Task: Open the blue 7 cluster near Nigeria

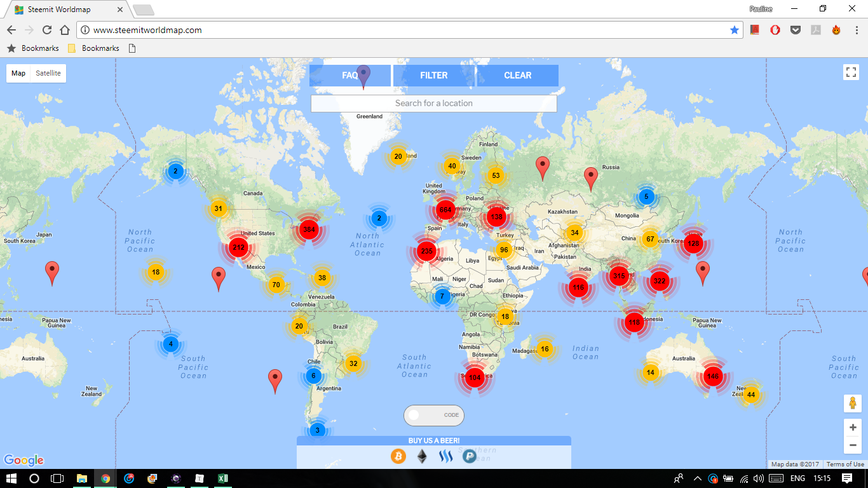Action: [442, 296]
